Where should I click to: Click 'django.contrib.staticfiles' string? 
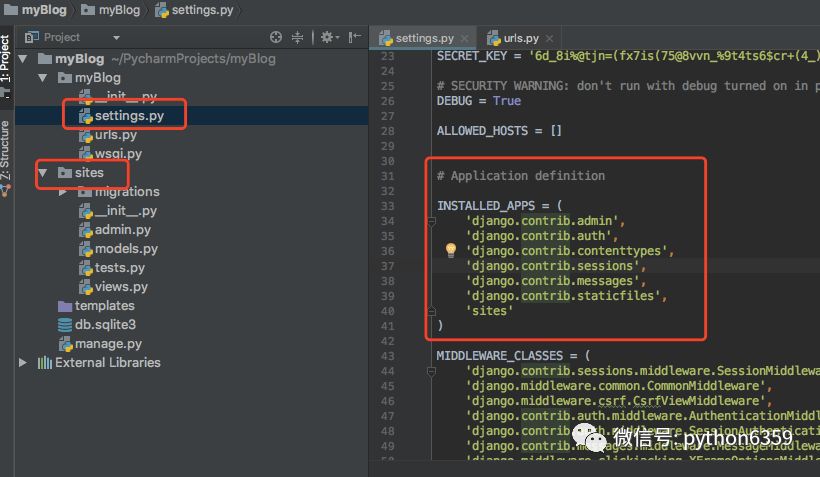coord(563,296)
